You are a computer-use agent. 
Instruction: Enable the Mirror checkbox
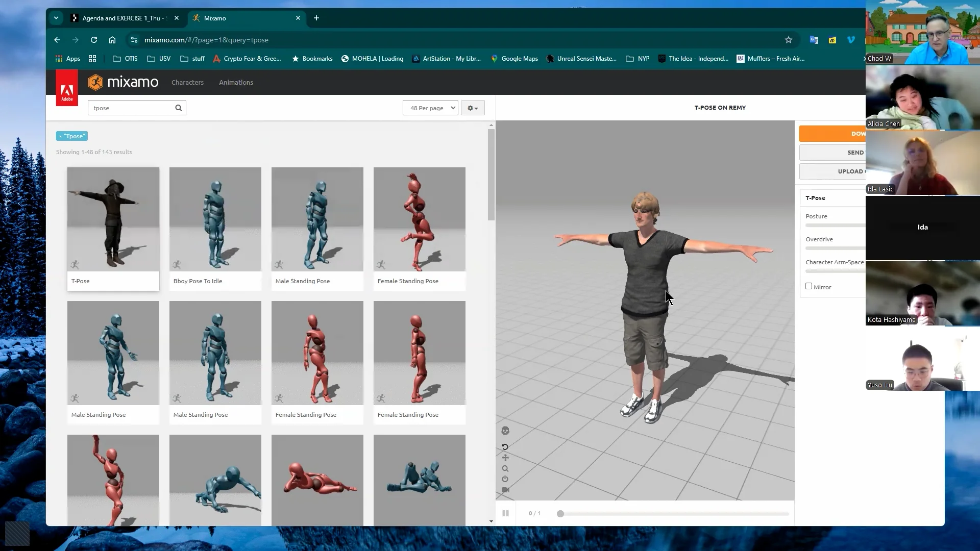pos(809,286)
